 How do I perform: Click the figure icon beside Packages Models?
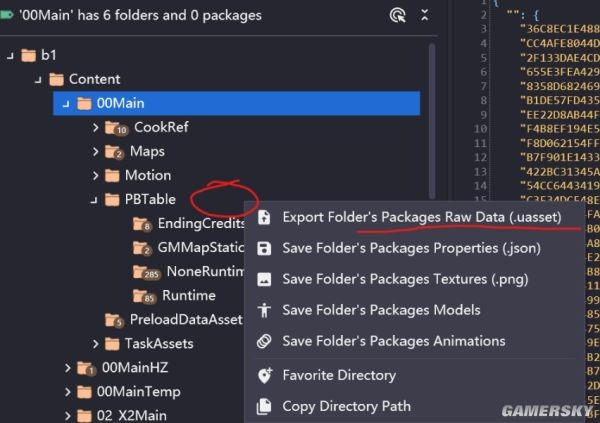[264, 310]
